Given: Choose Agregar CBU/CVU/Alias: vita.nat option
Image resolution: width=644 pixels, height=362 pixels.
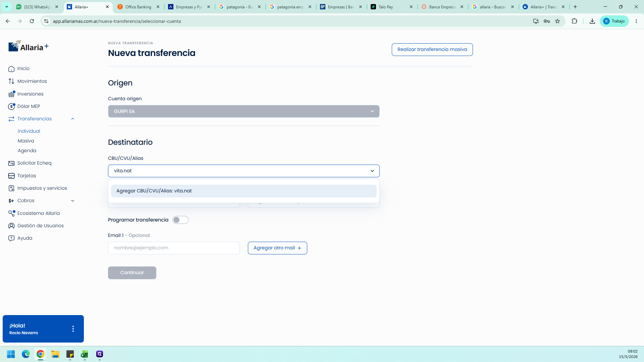Looking at the screenshot, I should pos(244,191).
